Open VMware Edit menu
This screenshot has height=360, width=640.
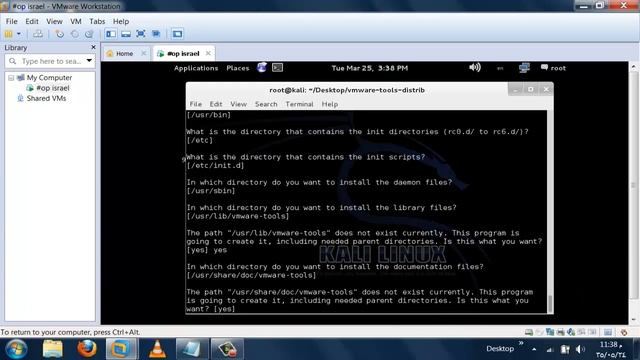32,21
